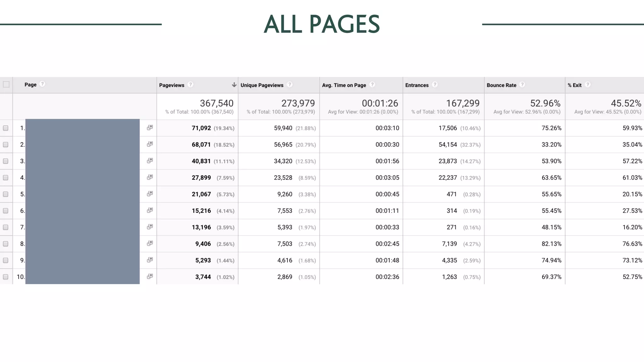The height and width of the screenshot is (362, 644).
Task: Open row 4 page link icon
Action: pos(150,177)
